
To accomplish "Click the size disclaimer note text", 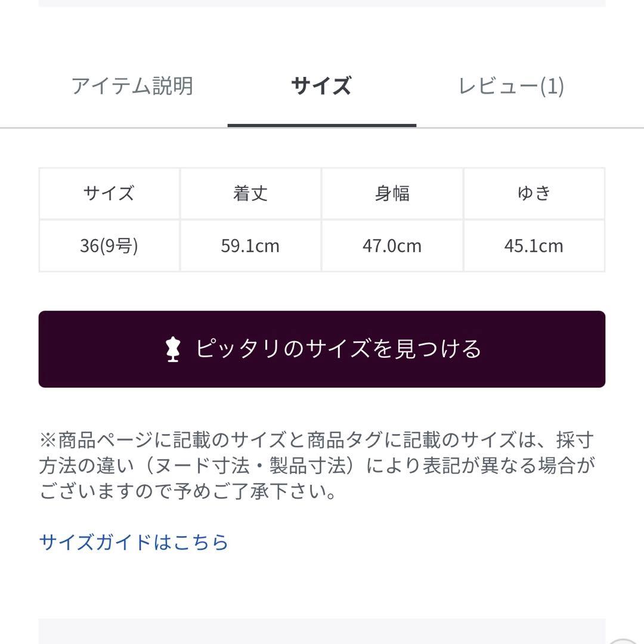I will (x=322, y=465).
